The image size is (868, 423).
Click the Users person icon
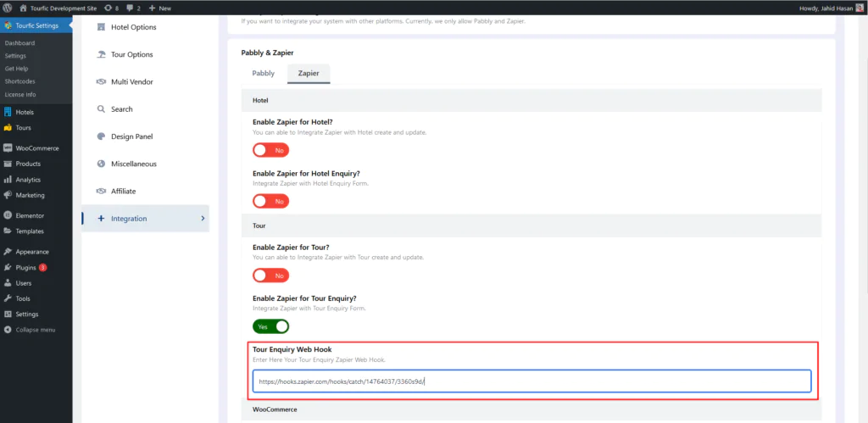click(7, 283)
